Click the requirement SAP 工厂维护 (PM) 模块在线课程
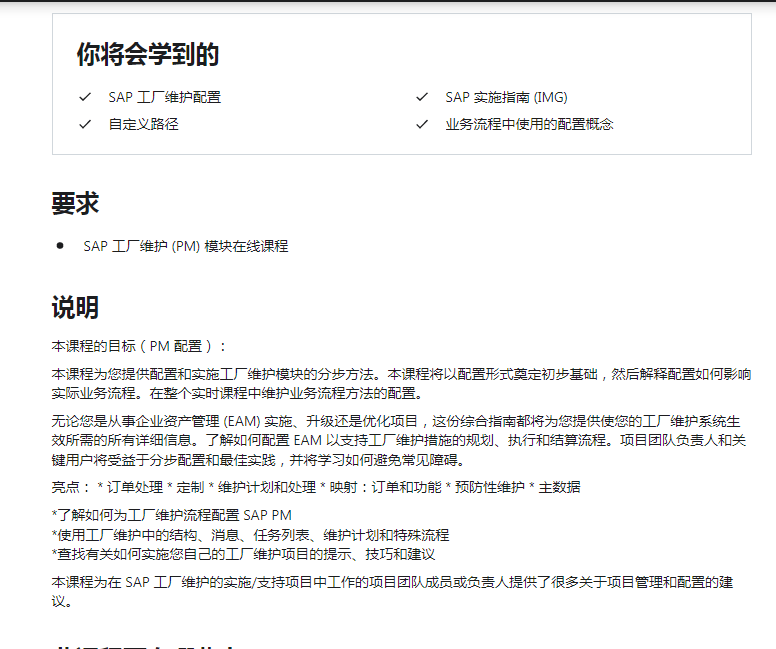The image size is (776, 649). 186,246
